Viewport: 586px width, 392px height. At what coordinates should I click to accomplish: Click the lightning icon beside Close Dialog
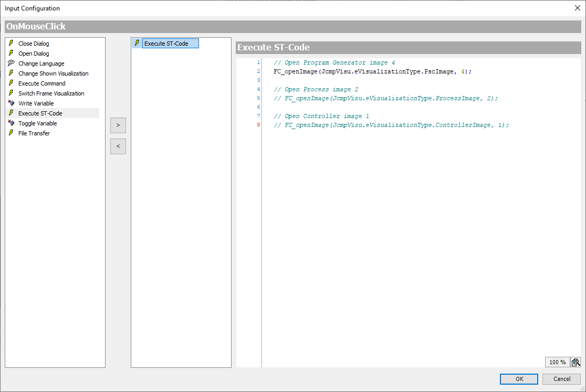coord(11,44)
